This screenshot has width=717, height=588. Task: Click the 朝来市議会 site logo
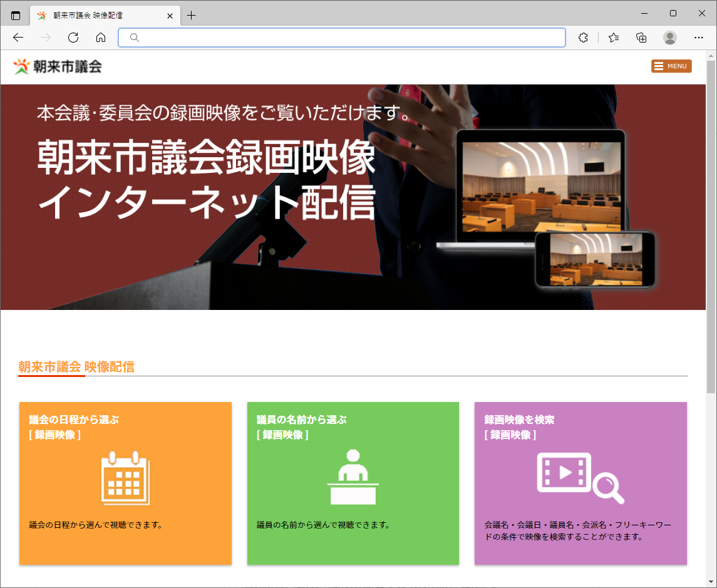tap(57, 67)
